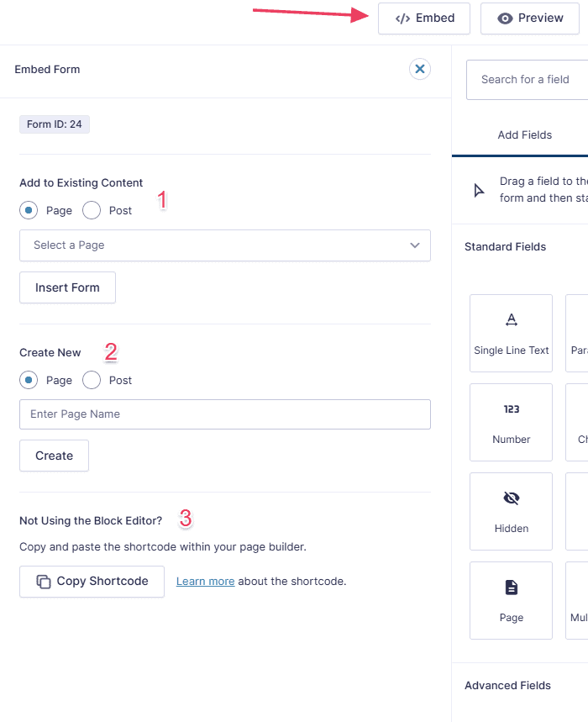Open form Preview
Screen dimensions: 588x722
529,18
